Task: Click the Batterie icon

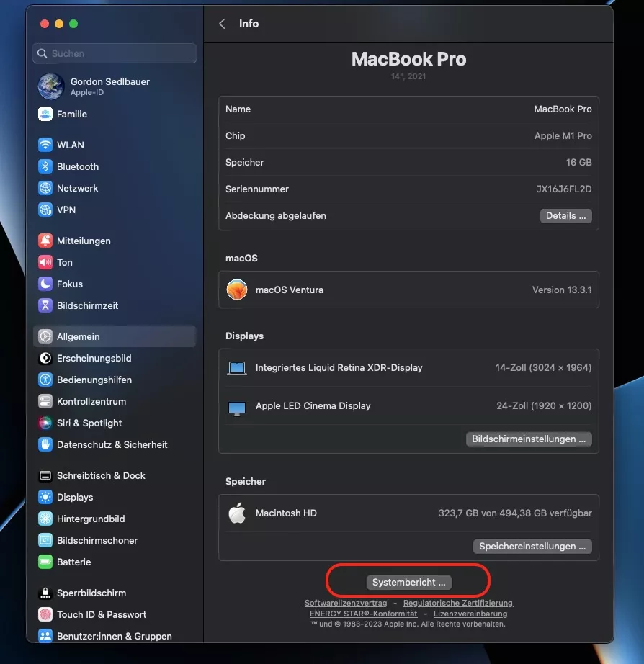Action: [x=45, y=562]
